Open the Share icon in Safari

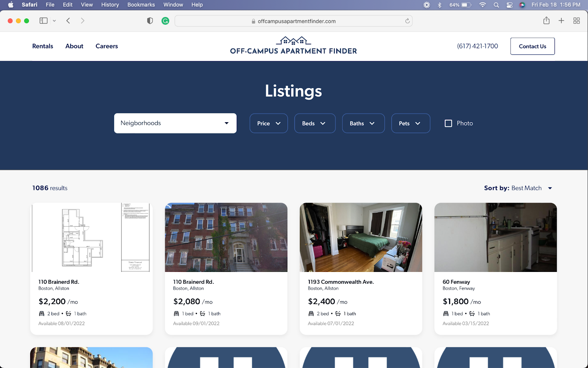click(x=546, y=21)
